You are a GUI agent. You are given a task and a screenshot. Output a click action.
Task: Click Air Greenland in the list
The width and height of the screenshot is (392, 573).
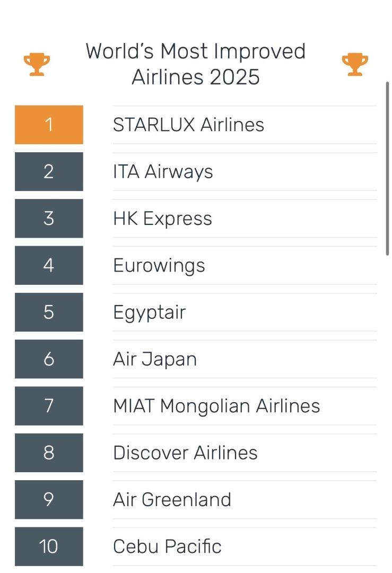coord(172,500)
